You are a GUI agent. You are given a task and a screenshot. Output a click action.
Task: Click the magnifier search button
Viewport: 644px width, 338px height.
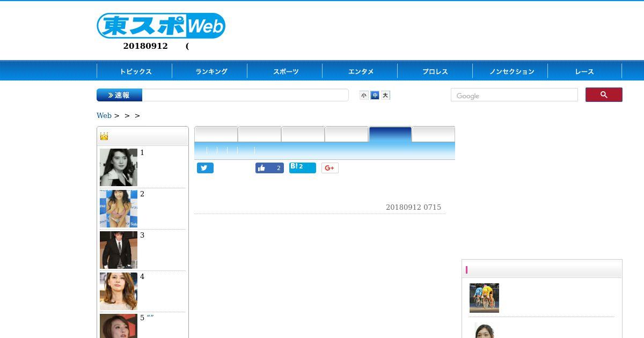[604, 95]
